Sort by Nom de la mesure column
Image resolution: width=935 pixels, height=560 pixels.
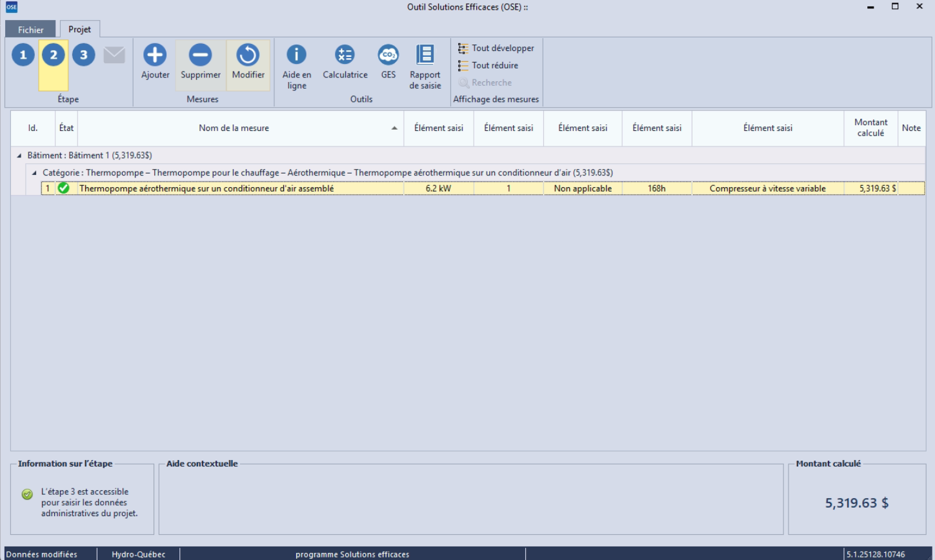(x=234, y=128)
